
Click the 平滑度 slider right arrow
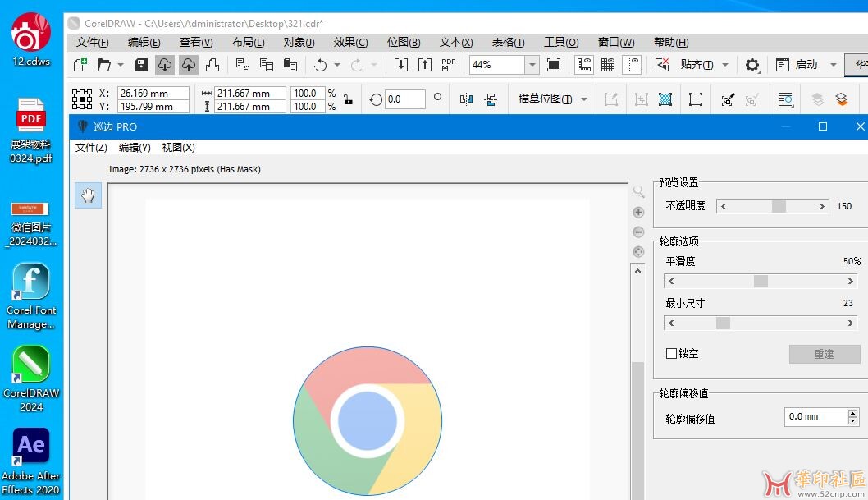[x=851, y=282]
